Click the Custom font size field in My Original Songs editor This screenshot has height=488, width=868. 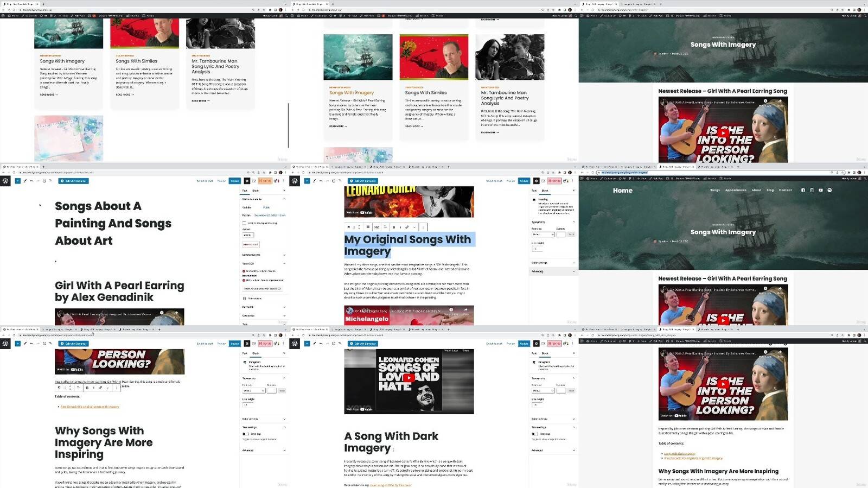561,235
